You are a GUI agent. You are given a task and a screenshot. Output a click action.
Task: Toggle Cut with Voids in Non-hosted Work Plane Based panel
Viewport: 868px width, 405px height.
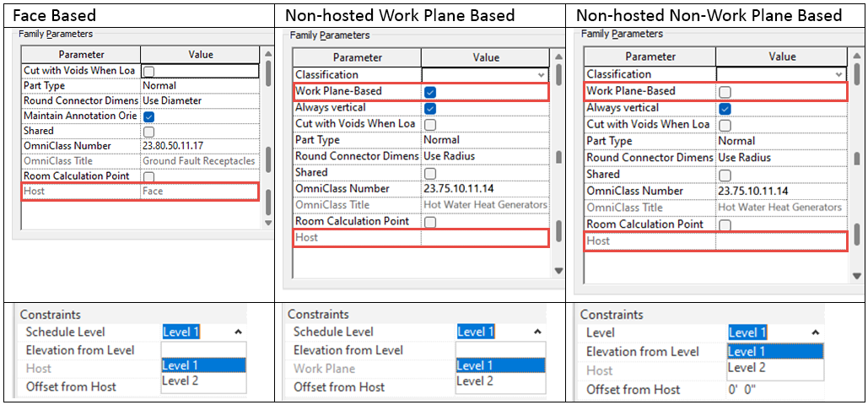[x=429, y=124]
